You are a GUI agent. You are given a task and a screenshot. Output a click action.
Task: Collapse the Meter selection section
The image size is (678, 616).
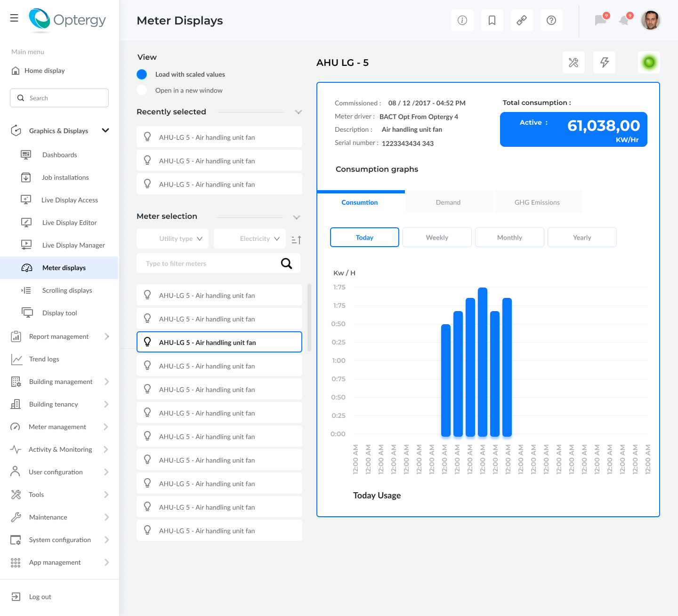pyautogui.click(x=297, y=217)
